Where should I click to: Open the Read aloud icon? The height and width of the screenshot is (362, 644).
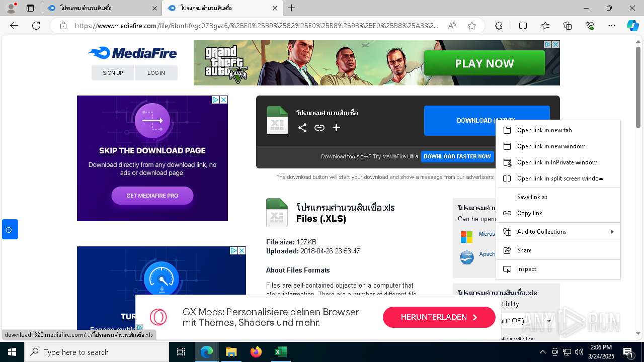[452, 26]
